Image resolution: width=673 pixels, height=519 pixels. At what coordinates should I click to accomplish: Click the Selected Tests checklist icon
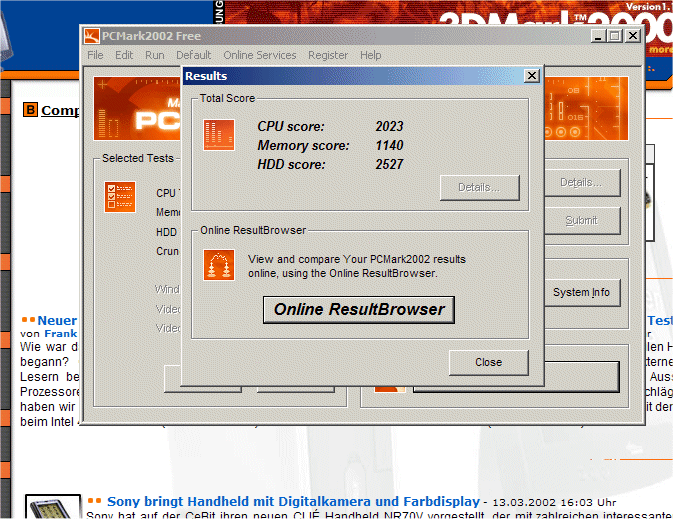[x=120, y=197]
